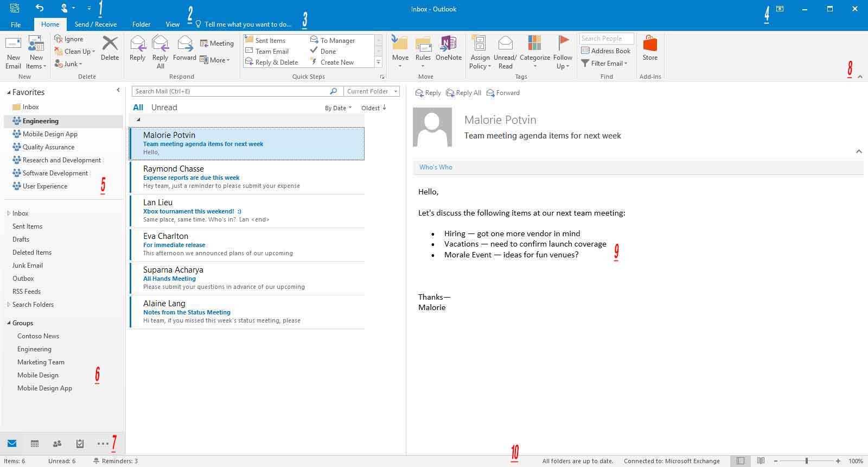Click Reply in the reading pane
868x467 pixels.
tap(428, 93)
